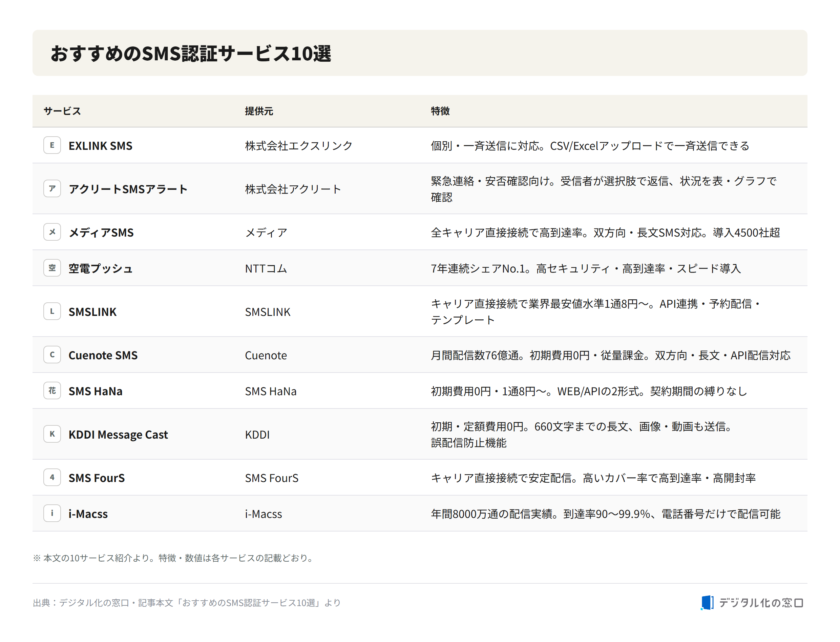840x642 pixels.
Task: Click the feature text 導入4500社超
Action: (x=746, y=232)
